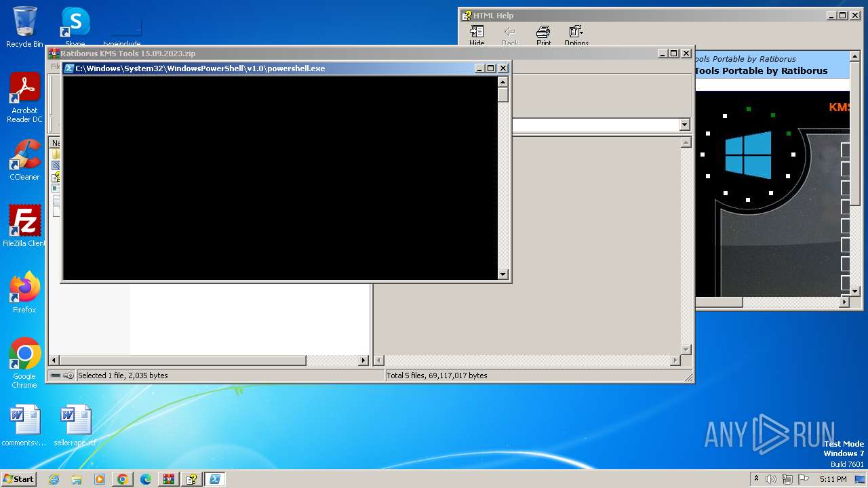Viewport: 868px width, 488px height.
Task: Click right arrow of HTML Help horizontal scrollbar
Action: tap(844, 302)
